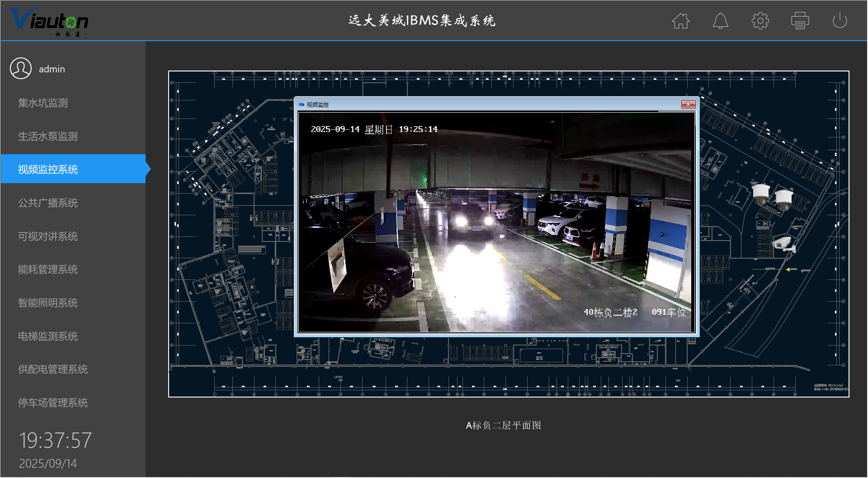Screen dimensions: 868x478
Task: Select the 视频监控系统 menu item
Action: coord(48,169)
